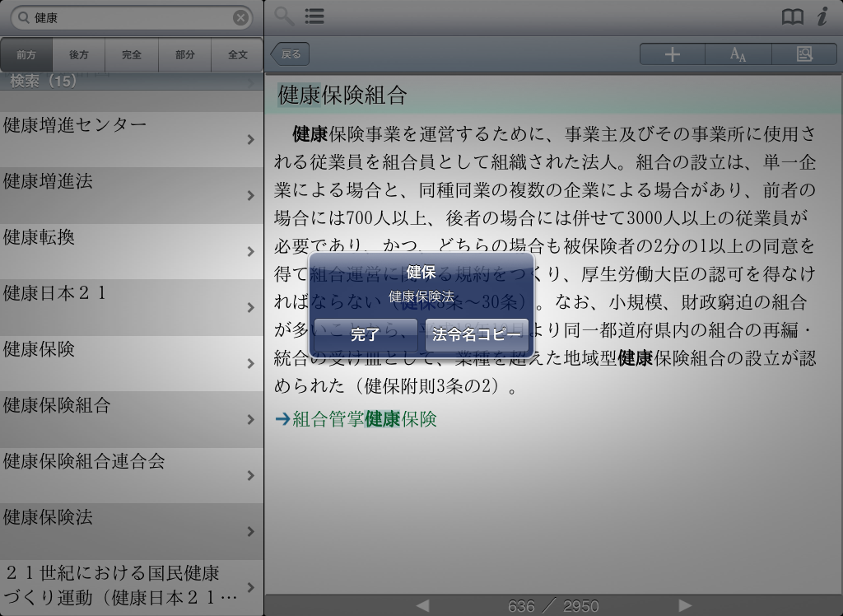Expand the 健康増進センター entry chevron
This screenshot has width=843, height=616.
point(250,139)
